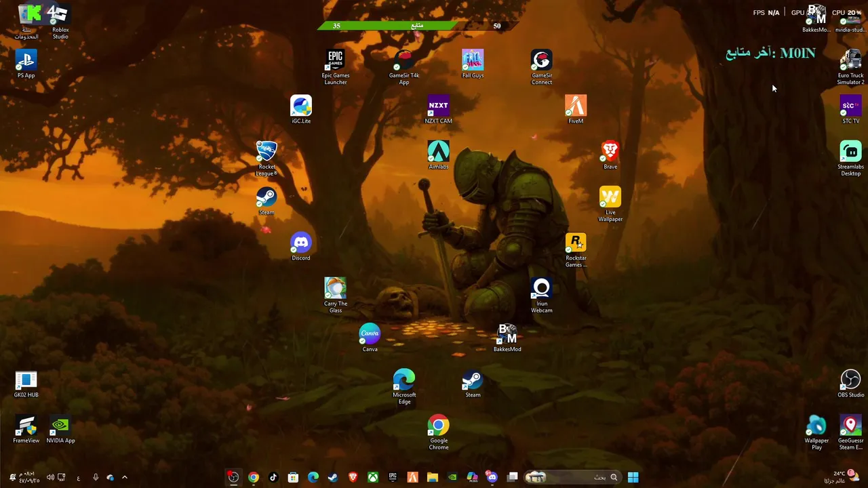The width and height of the screenshot is (868, 488).
Task: Open Chrome from the taskbar
Action: coord(253,477)
